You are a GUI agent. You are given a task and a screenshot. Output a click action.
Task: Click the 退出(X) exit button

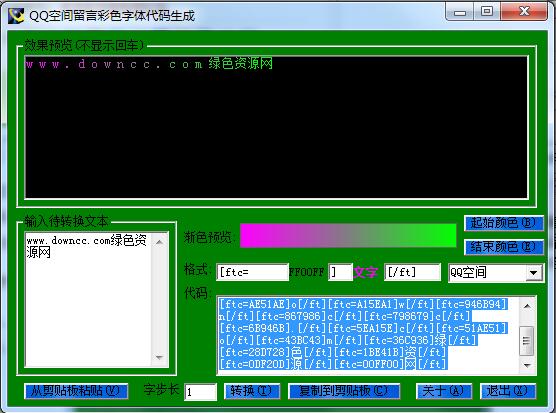[507, 391]
